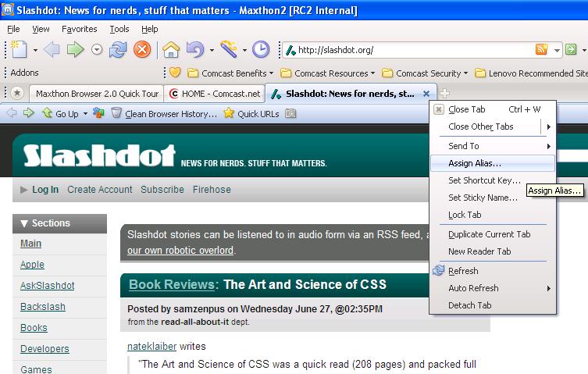Choose New Reader Tab
Image resolution: width=588 pixels, height=374 pixels.
(x=493, y=251)
